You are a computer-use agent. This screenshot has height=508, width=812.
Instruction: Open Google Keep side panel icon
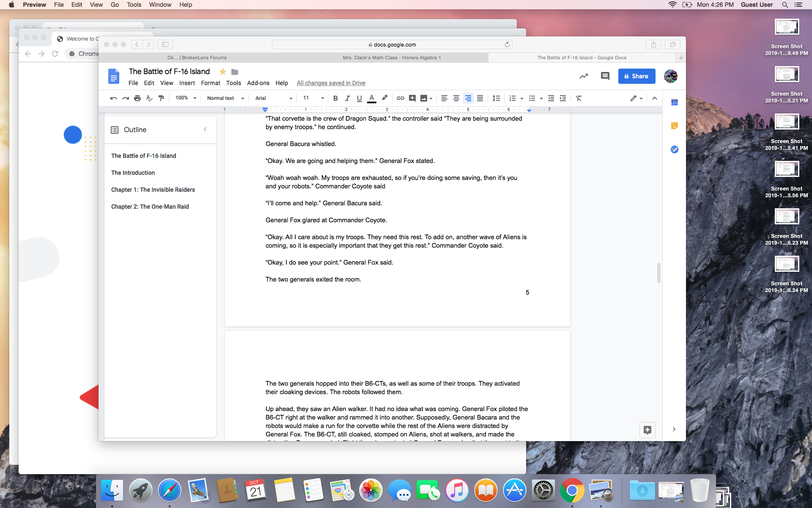(674, 126)
